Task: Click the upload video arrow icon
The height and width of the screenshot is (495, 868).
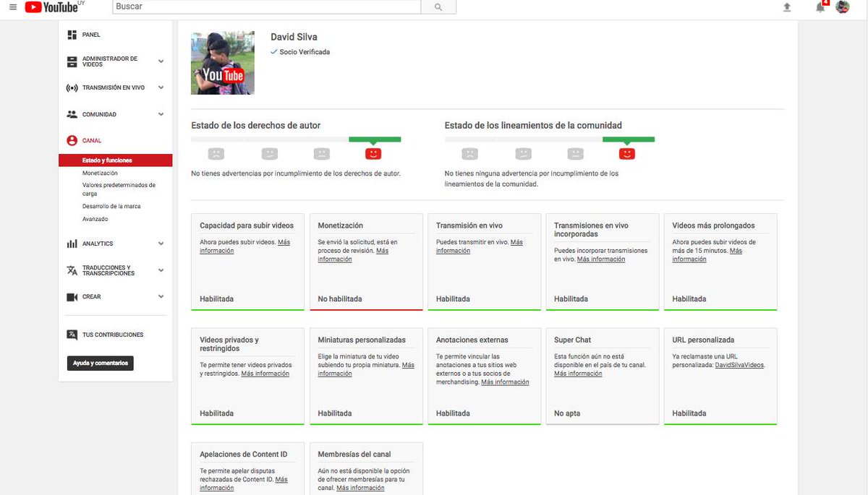Action: [x=787, y=7]
